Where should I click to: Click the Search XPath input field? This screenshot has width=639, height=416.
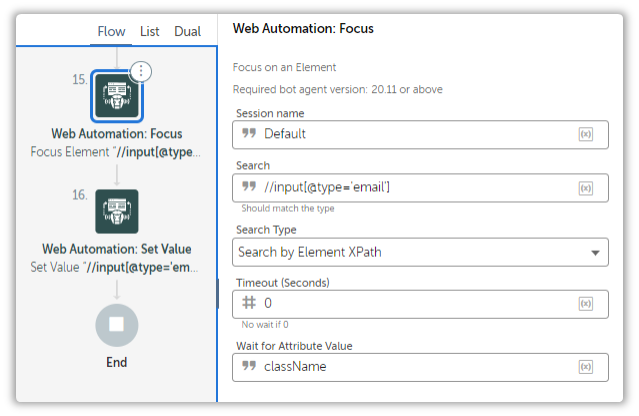coord(420,188)
